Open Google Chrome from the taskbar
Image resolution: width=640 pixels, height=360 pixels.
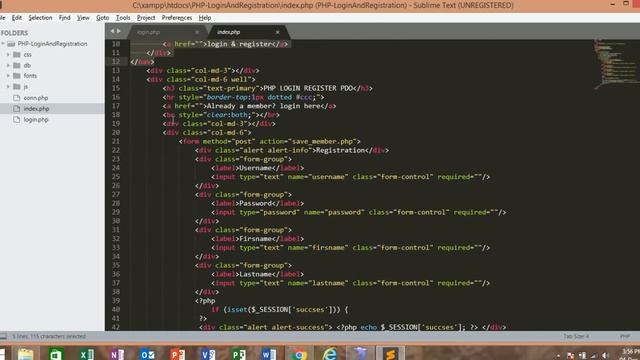299,354
